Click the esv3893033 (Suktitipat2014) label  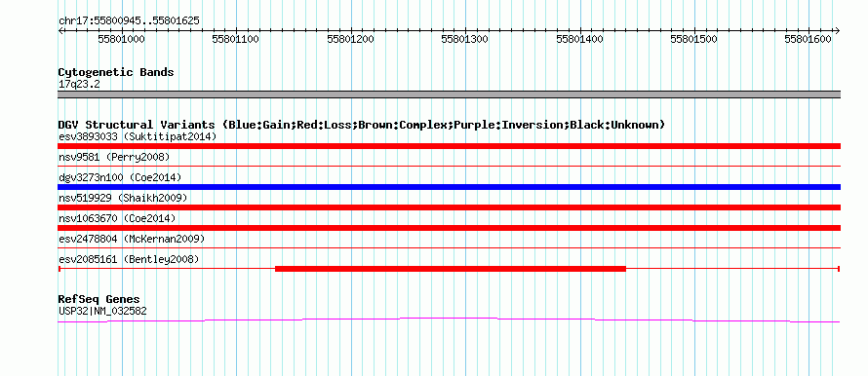138,136
